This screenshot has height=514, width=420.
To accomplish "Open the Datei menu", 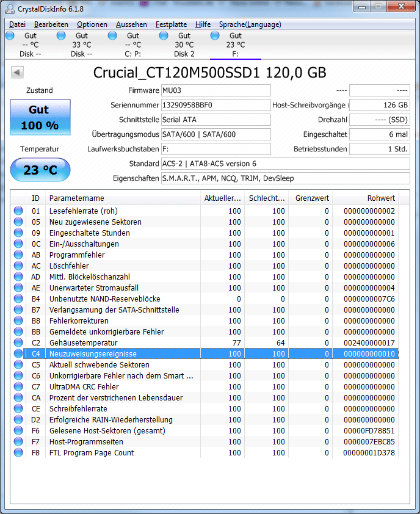I will point(17,24).
